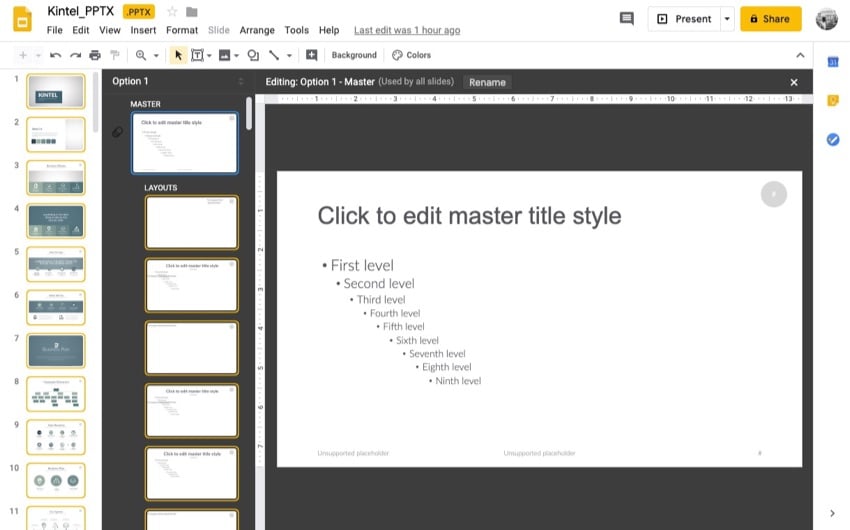Viewport: 850px width, 530px height.
Task: Open the Insert menu
Action: tap(143, 30)
